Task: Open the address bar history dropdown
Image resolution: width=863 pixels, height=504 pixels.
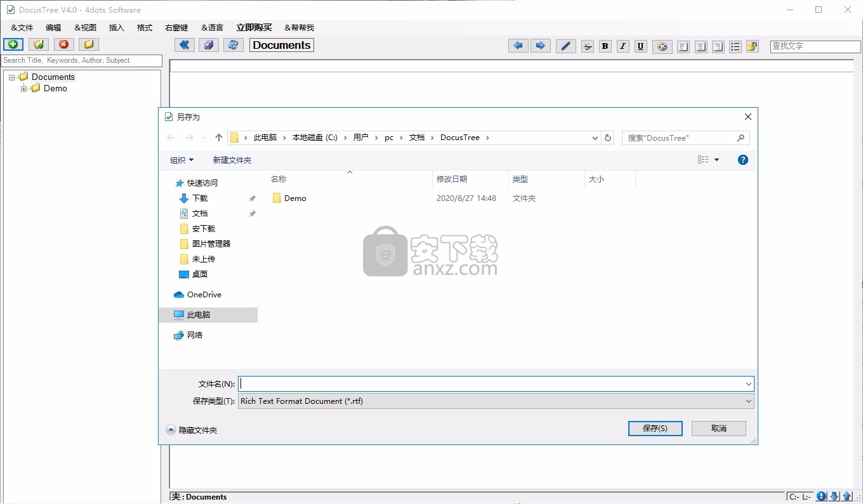Action: 595,138
